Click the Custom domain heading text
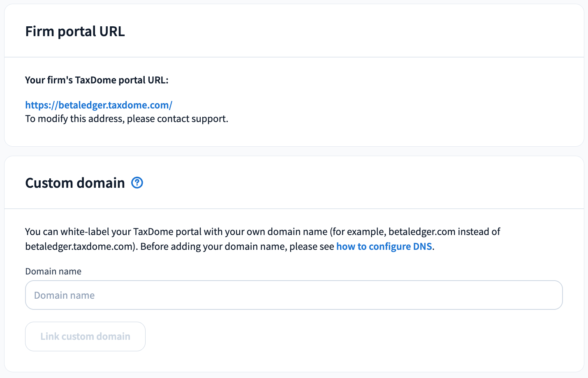 [x=75, y=183]
